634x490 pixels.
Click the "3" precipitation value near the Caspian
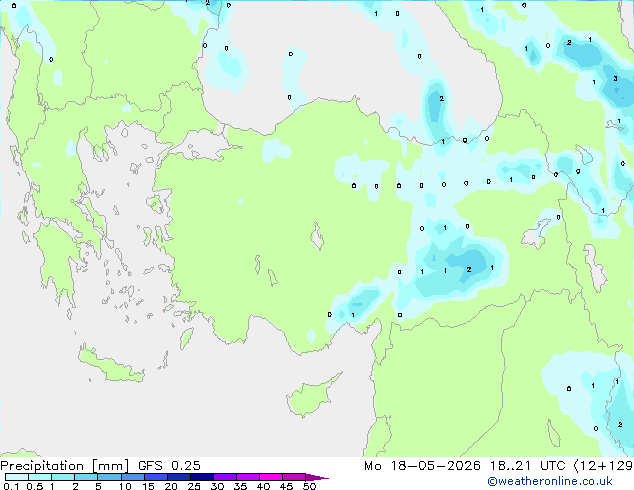click(615, 78)
